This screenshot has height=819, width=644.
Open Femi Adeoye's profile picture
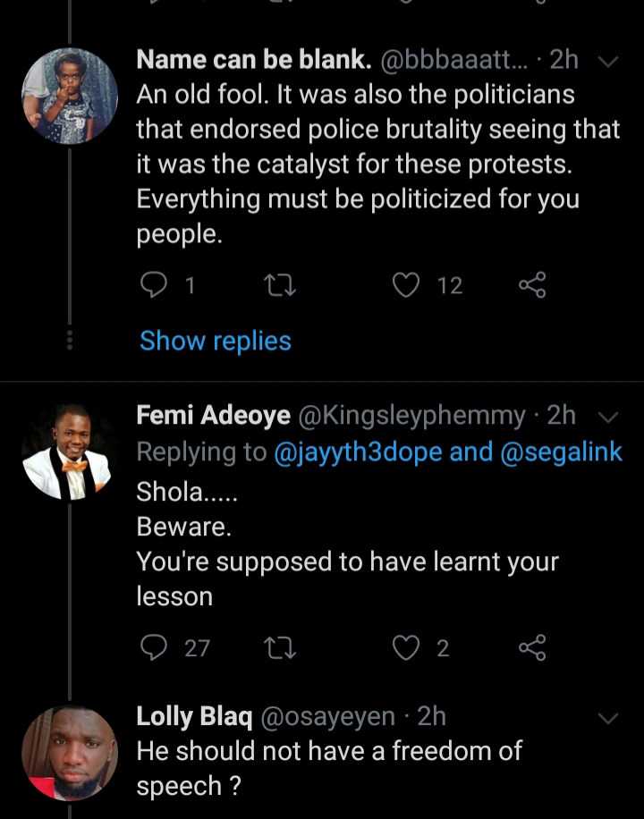[x=69, y=452]
